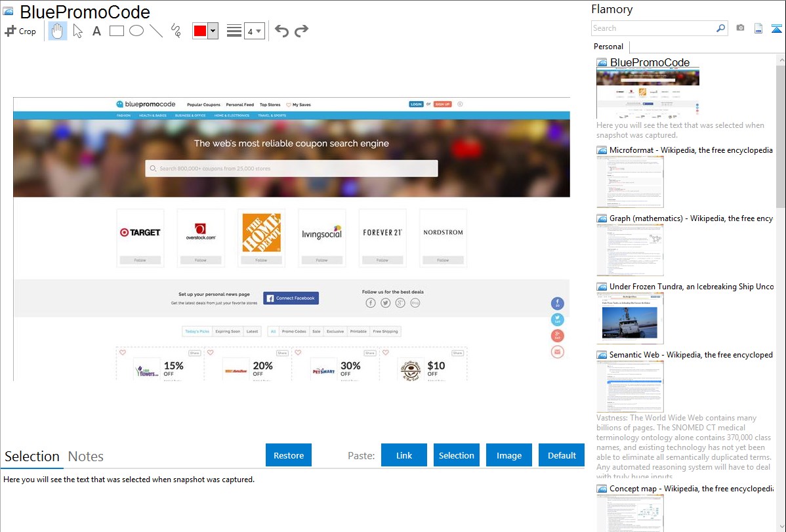Pick the freehand scribble tool
Screen dimensions: 786x532
point(176,31)
